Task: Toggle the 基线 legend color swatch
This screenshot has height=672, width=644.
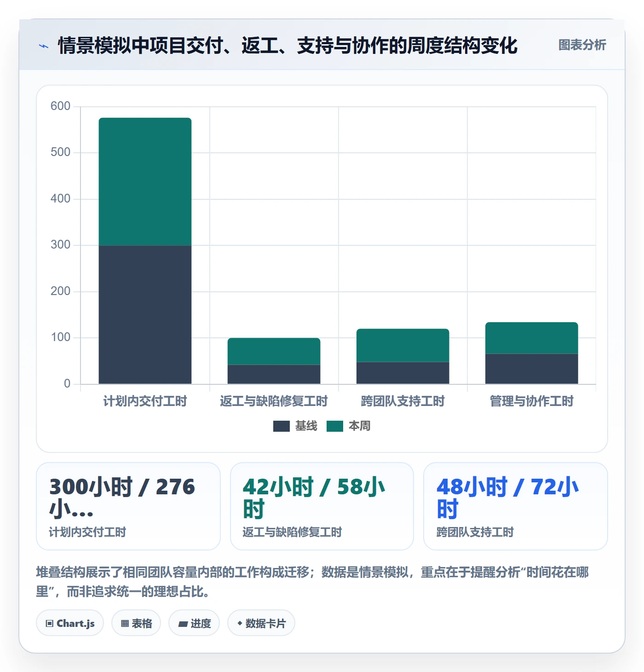Action: pos(282,426)
